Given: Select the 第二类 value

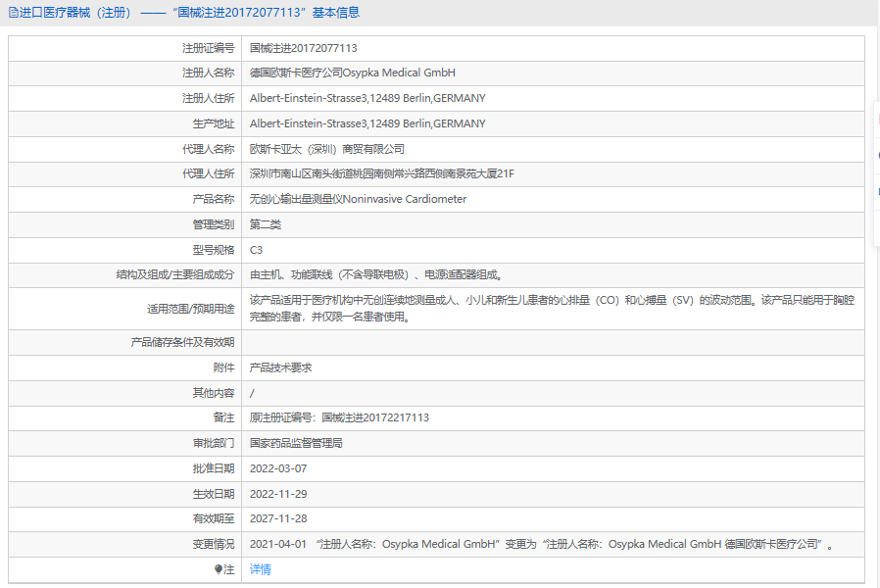Looking at the screenshot, I should click(266, 225).
